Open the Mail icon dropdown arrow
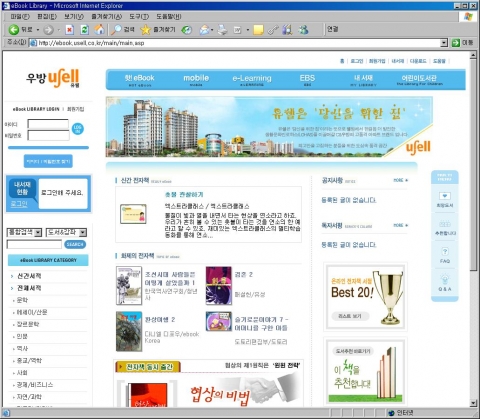 tap(212, 30)
